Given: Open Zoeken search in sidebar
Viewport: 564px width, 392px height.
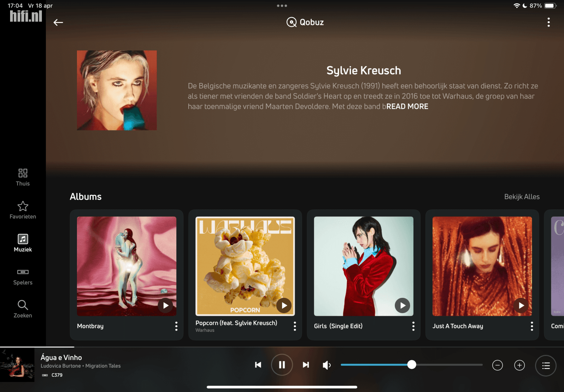Looking at the screenshot, I should tap(23, 309).
